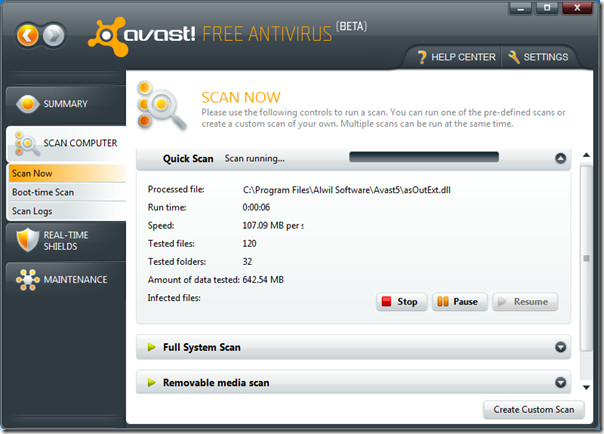Expand the Removable media scan details

[560, 382]
